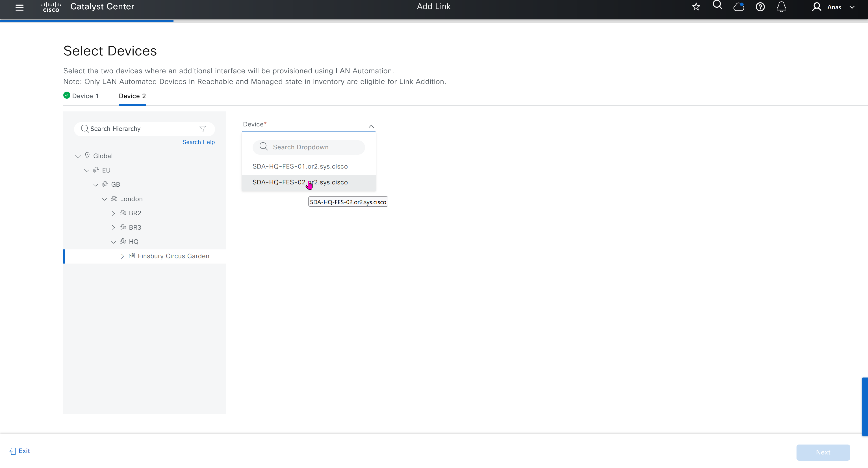This screenshot has height=468, width=868.
Task: Select SDA-HQ-FES-01.or2.sys.cisco from list
Action: point(300,166)
